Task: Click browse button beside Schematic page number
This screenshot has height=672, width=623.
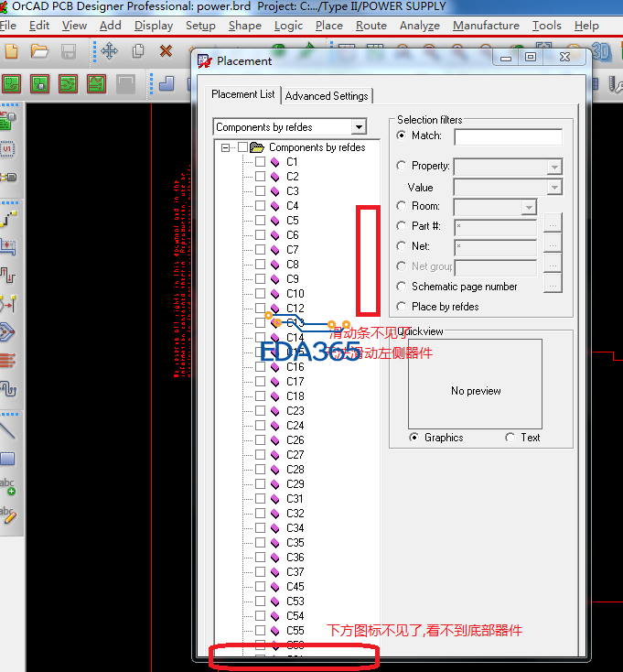Action: click(553, 286)
